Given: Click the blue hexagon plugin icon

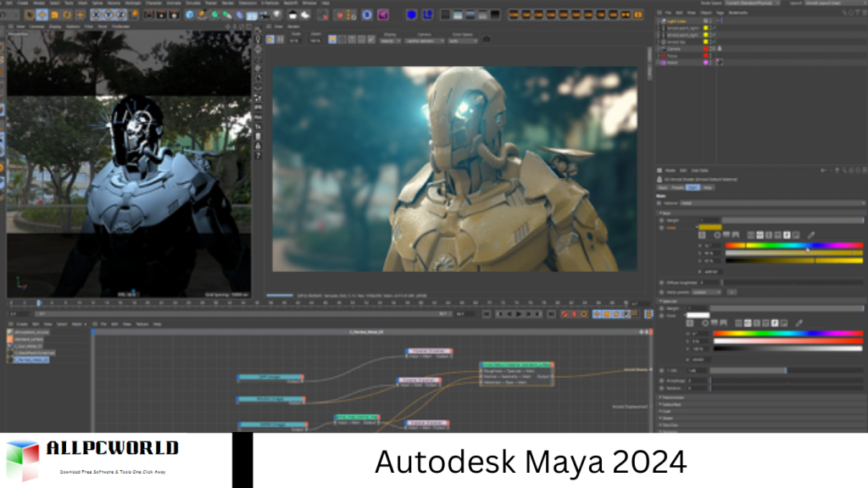Looking at the screenshot, I should coord(411,15).
